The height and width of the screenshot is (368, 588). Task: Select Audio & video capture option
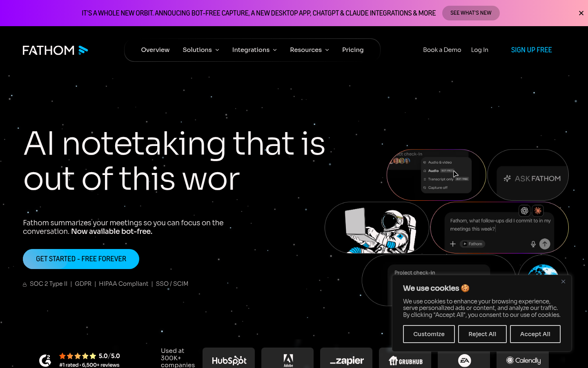point(440,162)
